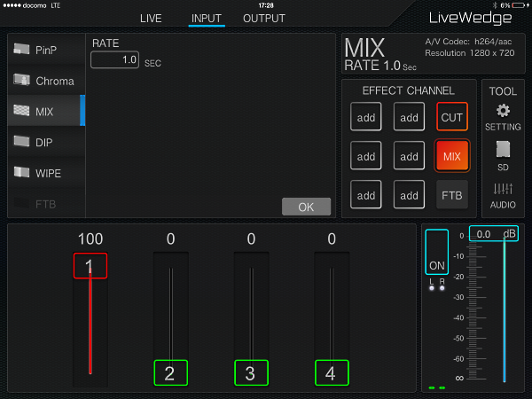Click the channel 1 level value 100

click(x=90, y=239)
